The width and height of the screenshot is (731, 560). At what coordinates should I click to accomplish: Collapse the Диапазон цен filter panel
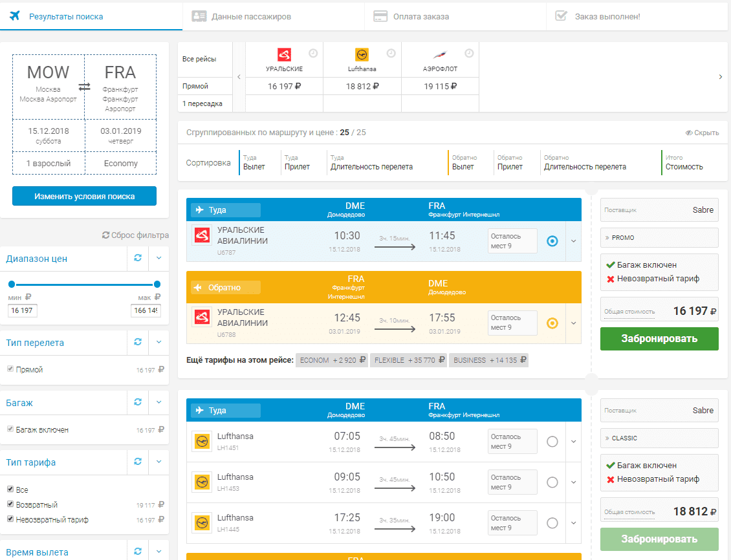coord(159,257)
